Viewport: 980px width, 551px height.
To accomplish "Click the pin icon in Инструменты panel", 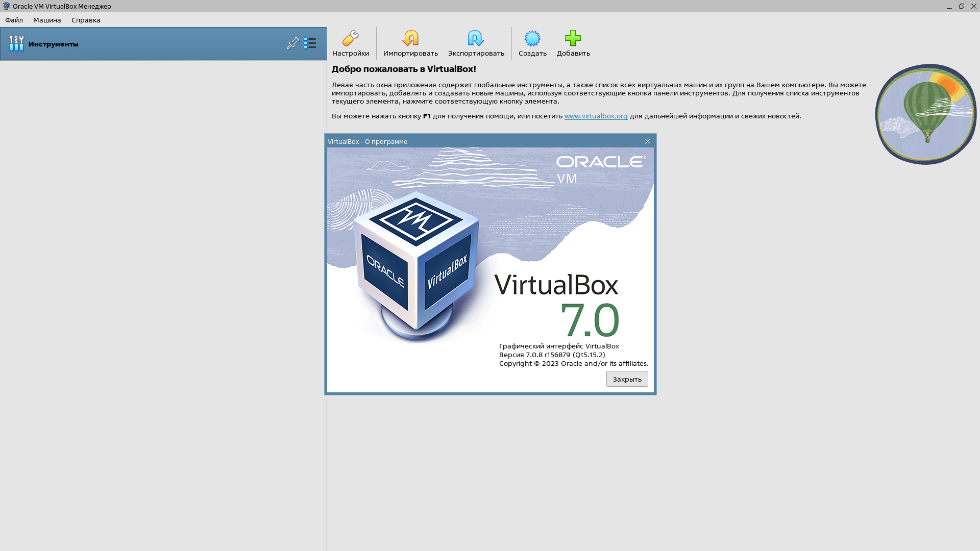I will pos(293,43).
